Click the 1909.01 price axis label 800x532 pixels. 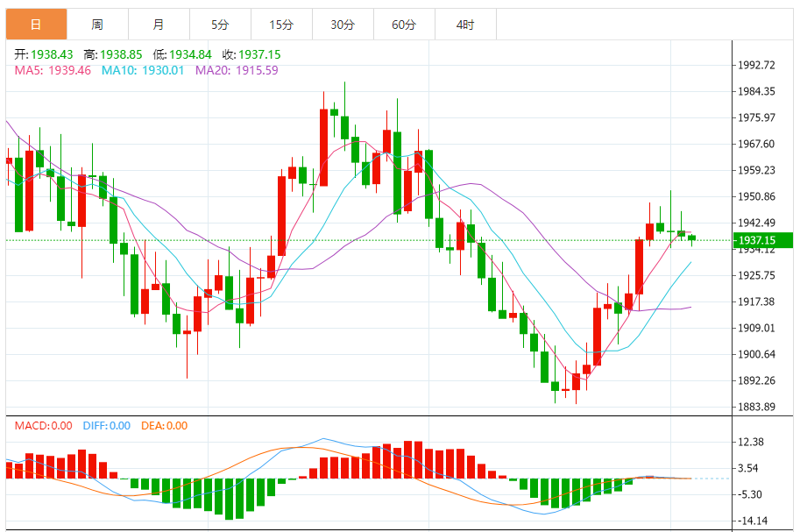coord(757,329)
